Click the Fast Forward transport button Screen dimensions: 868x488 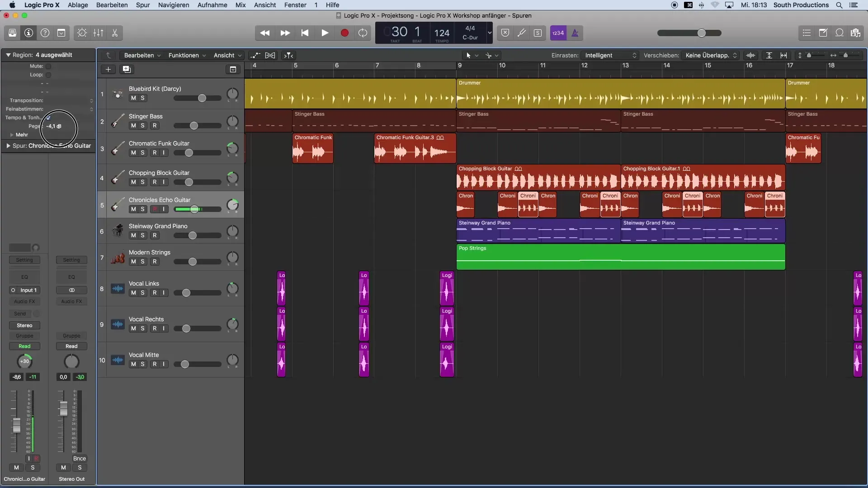285,33
